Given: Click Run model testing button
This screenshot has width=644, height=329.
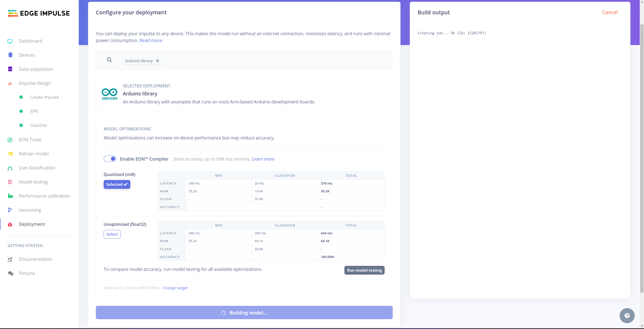Looking at the screenshot, I should click(x=364, y=270).
